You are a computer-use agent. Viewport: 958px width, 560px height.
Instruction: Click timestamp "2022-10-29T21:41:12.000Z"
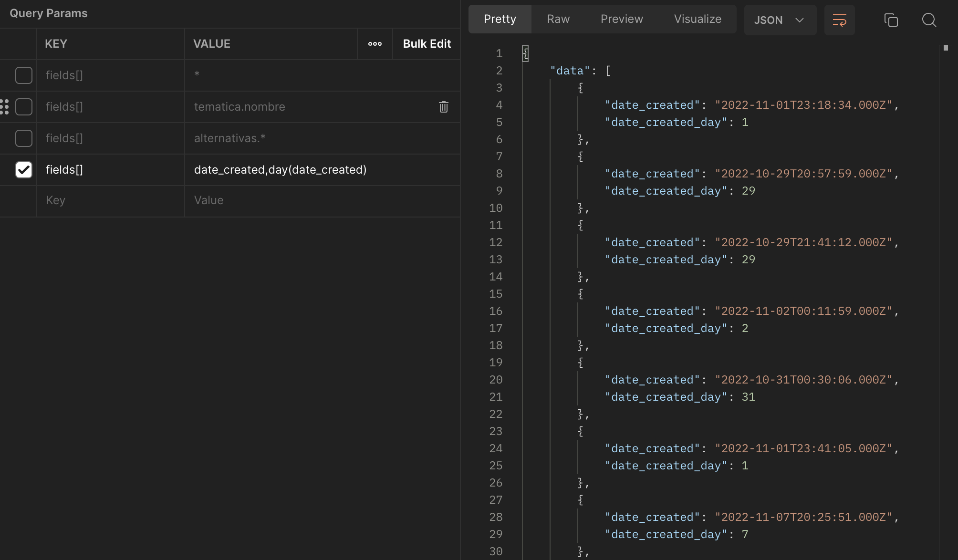click(x=803, y=242)
